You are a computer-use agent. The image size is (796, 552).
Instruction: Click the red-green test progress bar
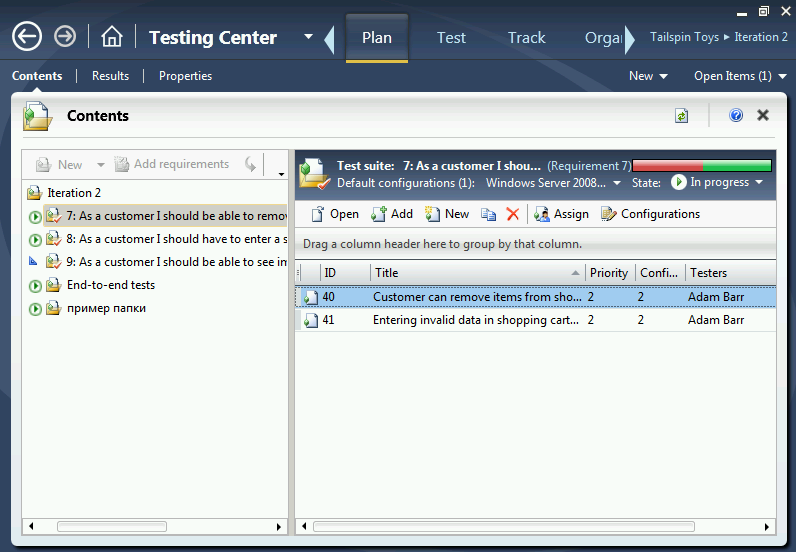pos(702,166)
